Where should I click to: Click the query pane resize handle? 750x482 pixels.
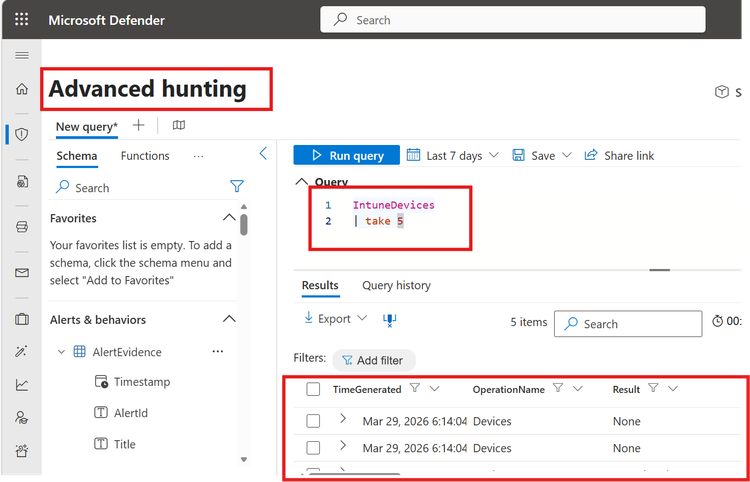[x=660, y=270]
